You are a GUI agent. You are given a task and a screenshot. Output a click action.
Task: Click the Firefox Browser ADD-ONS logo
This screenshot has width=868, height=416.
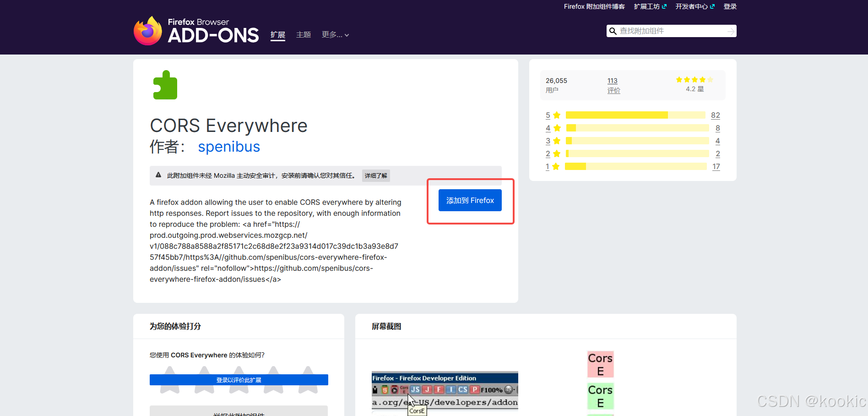196,31
